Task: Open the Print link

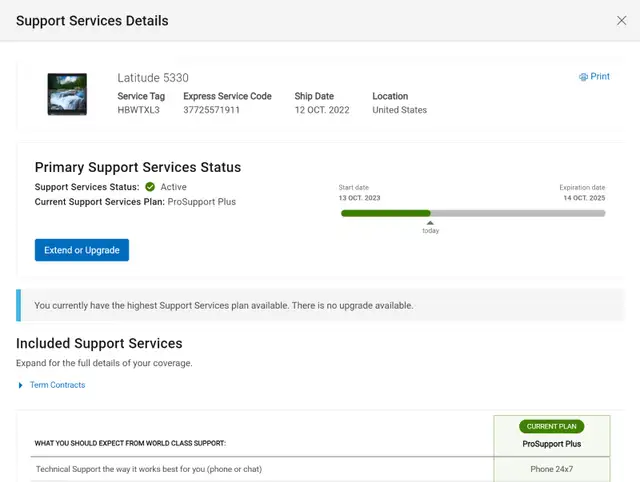Action: point(600,76)
